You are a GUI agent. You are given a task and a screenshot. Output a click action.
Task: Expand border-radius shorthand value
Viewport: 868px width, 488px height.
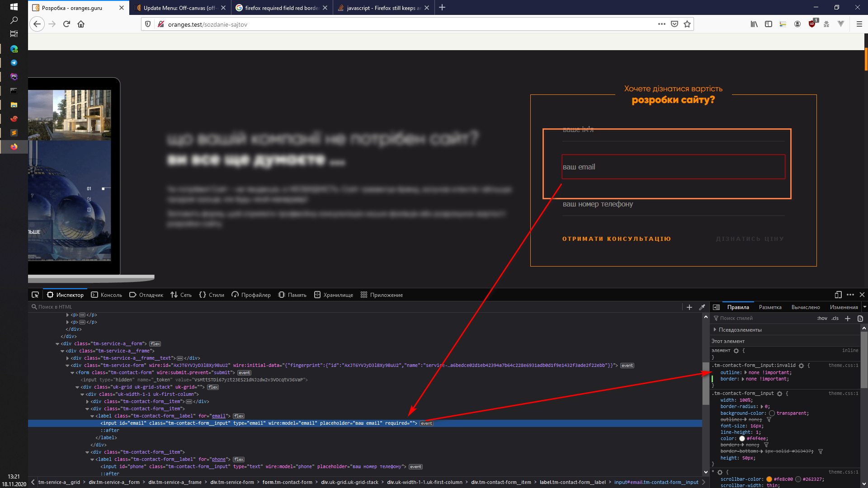[762, 407]
